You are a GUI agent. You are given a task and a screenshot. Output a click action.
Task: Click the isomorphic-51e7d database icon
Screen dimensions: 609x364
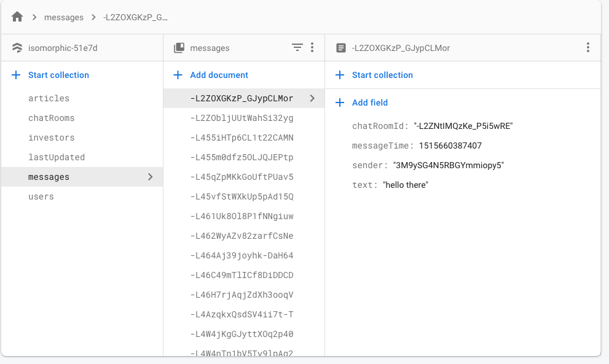click(17, 48)
